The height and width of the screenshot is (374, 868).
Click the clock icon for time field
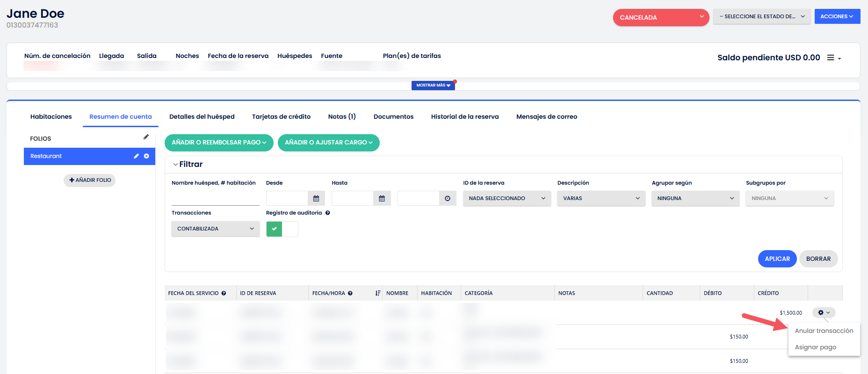[448, 199]
